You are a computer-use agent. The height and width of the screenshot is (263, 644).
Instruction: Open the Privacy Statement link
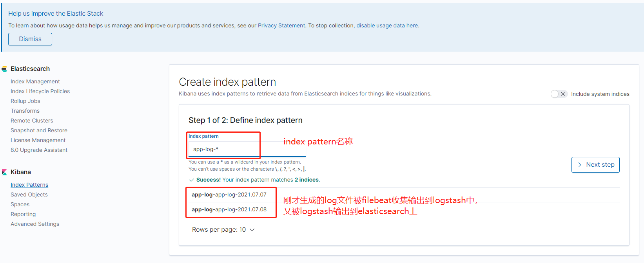click(x=281, y=25)
